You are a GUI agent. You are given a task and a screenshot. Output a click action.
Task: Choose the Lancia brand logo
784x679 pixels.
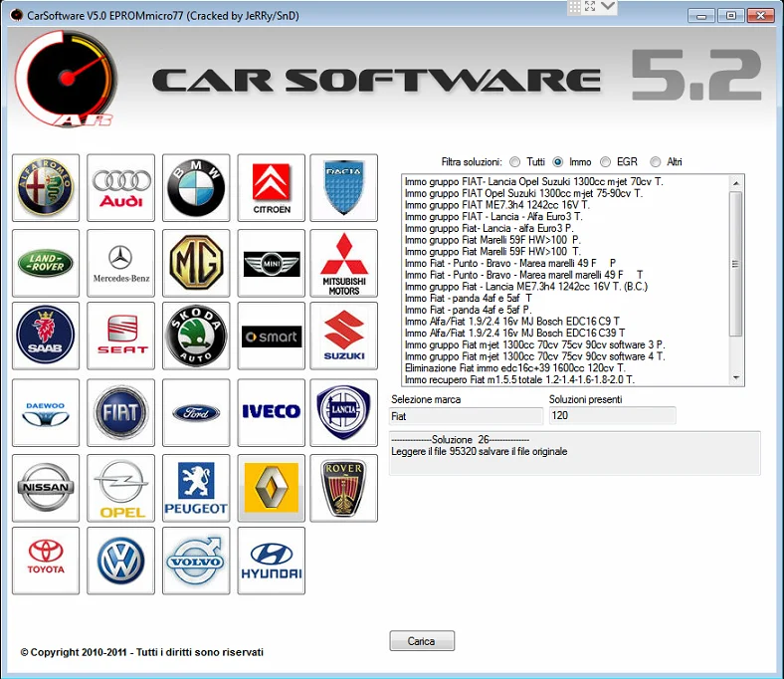343,412
